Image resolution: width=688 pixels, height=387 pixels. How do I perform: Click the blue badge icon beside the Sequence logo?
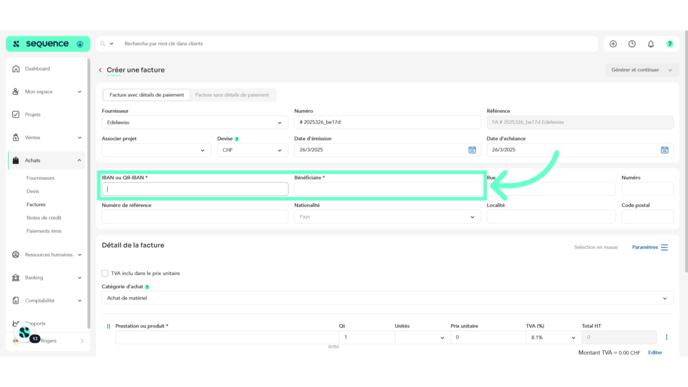pyautogui.click(x=80, y=44)
